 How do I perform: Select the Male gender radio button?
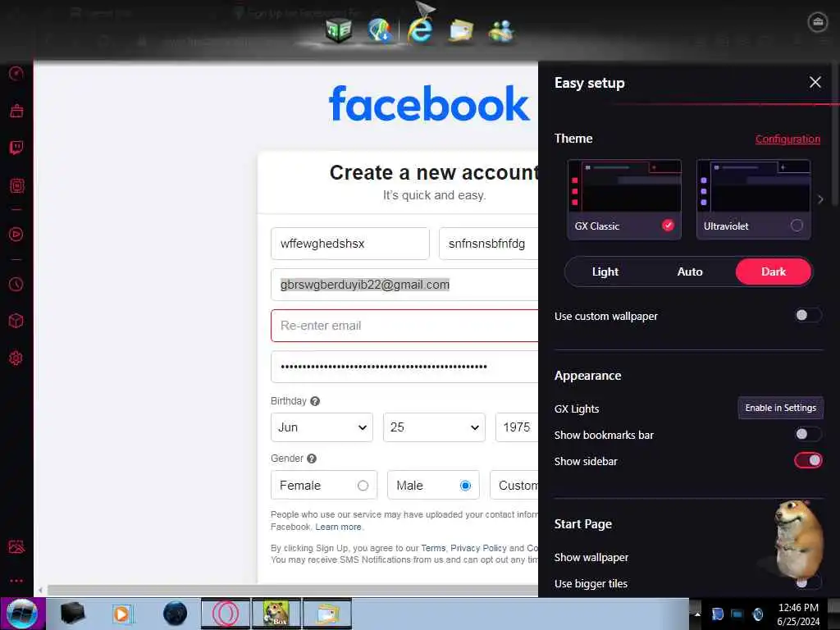pos(465,486)
